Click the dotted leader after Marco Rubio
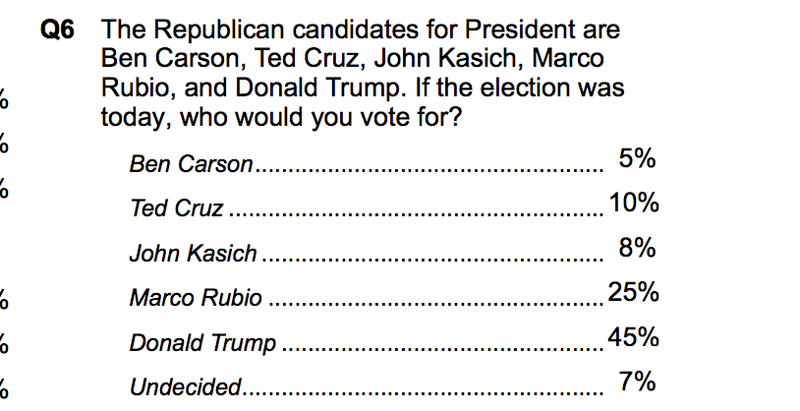 click(x=436, y=304)
